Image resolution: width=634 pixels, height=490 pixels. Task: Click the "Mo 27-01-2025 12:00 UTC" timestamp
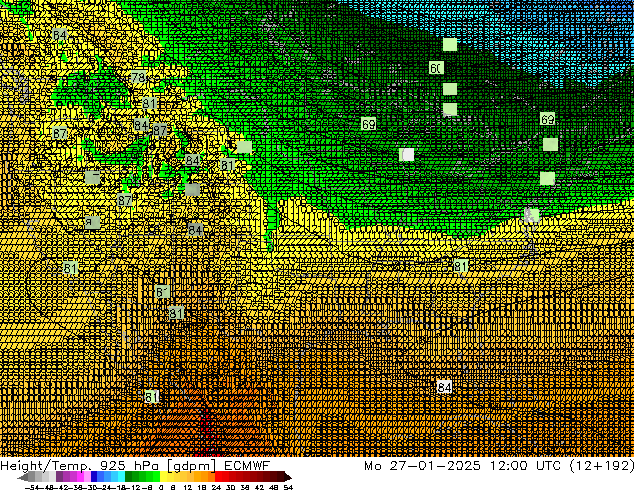pos(463,466)
